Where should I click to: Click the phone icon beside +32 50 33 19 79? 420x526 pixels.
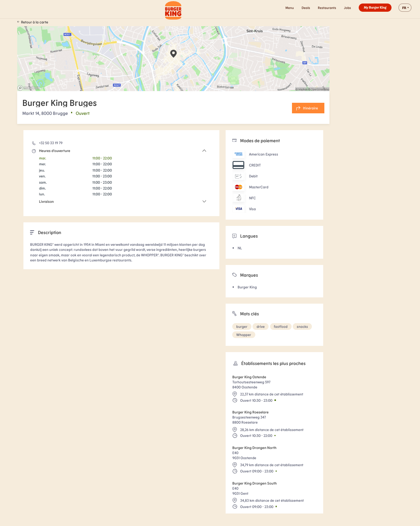[x=34, y=143]
